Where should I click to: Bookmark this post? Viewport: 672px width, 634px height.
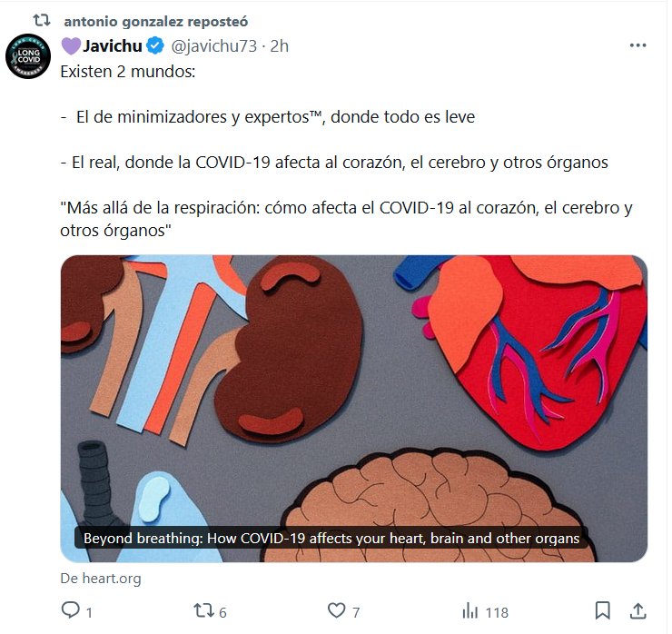pos(603,610)
